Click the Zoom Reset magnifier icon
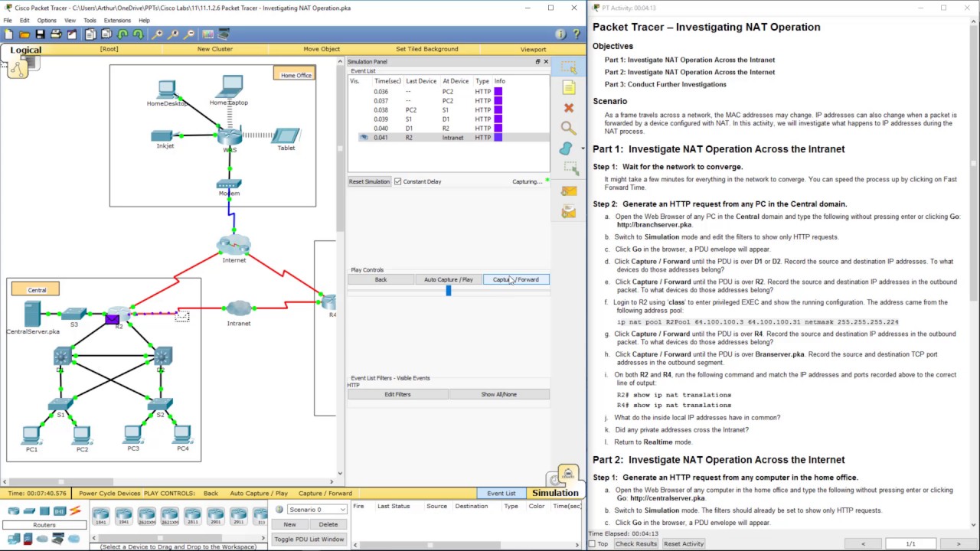This screenshot has width=980, height=551. [x=174, y=34]
